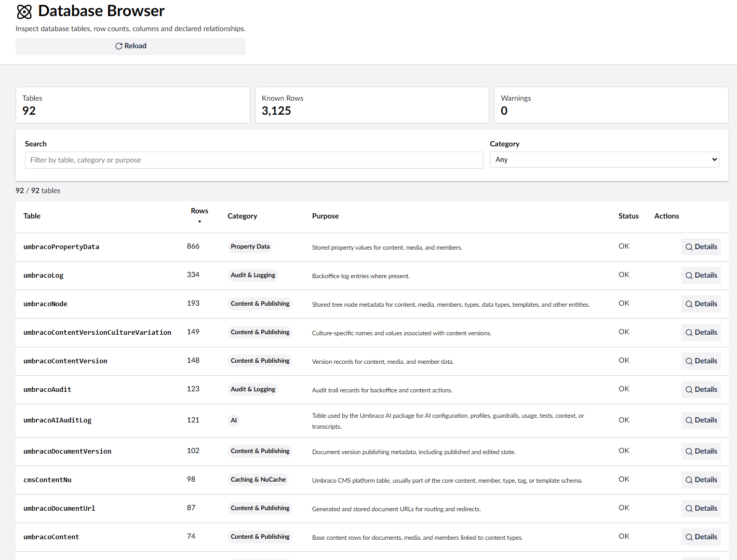
Task: Click the umbracoAudit table name
Action: pyautogui.click(x=47, y=390)
